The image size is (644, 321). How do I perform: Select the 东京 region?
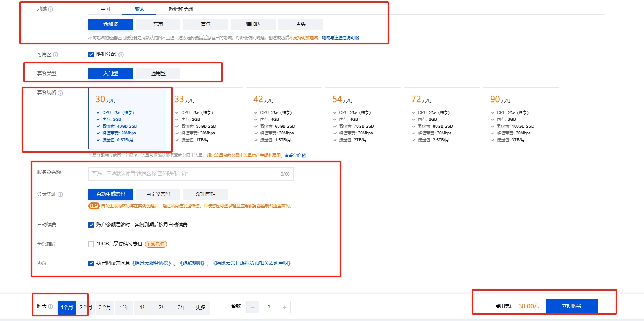pos(158,24)
